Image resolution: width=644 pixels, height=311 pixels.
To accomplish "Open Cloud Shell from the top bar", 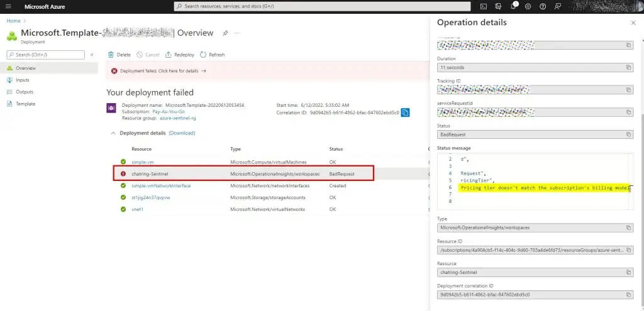I will pyautogui.click(x=484, y=6).
